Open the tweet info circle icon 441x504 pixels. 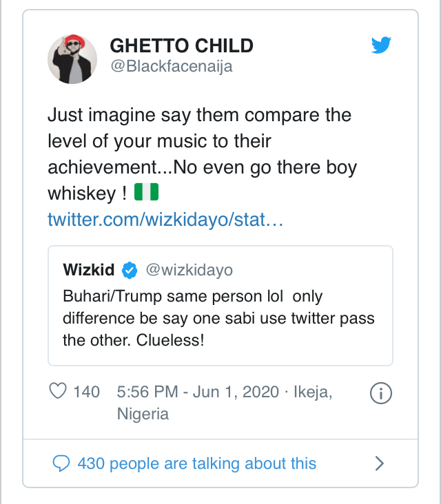tap(381, 393)
